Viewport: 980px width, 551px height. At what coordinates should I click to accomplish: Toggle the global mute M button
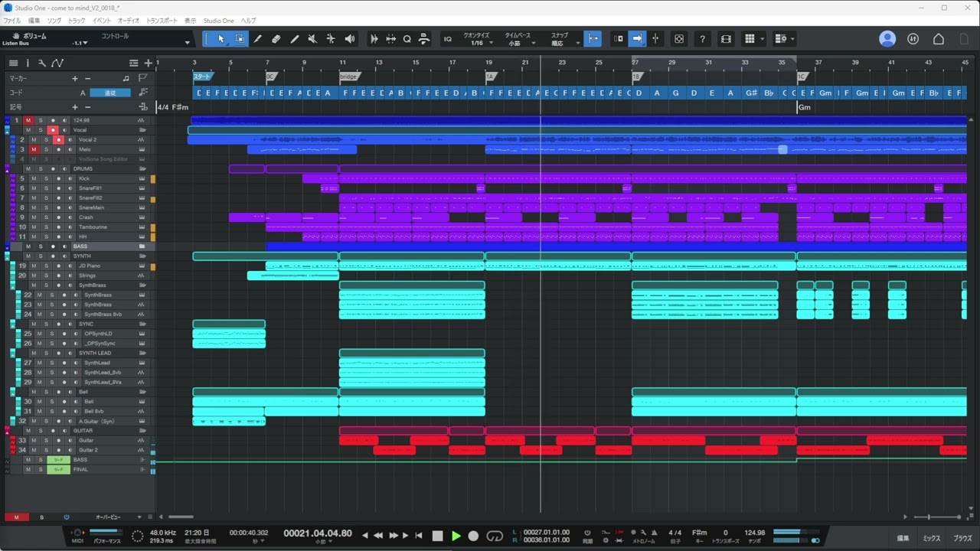point(16,517)
